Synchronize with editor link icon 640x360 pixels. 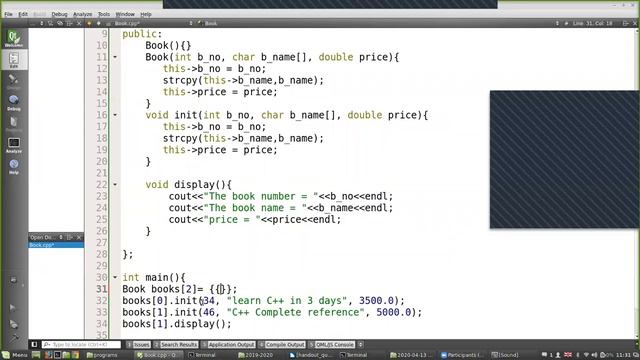coord(60,23)
